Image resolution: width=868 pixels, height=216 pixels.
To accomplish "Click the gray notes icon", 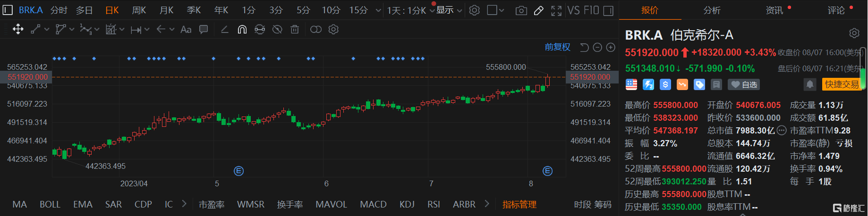I will click(x=716, y=84).
